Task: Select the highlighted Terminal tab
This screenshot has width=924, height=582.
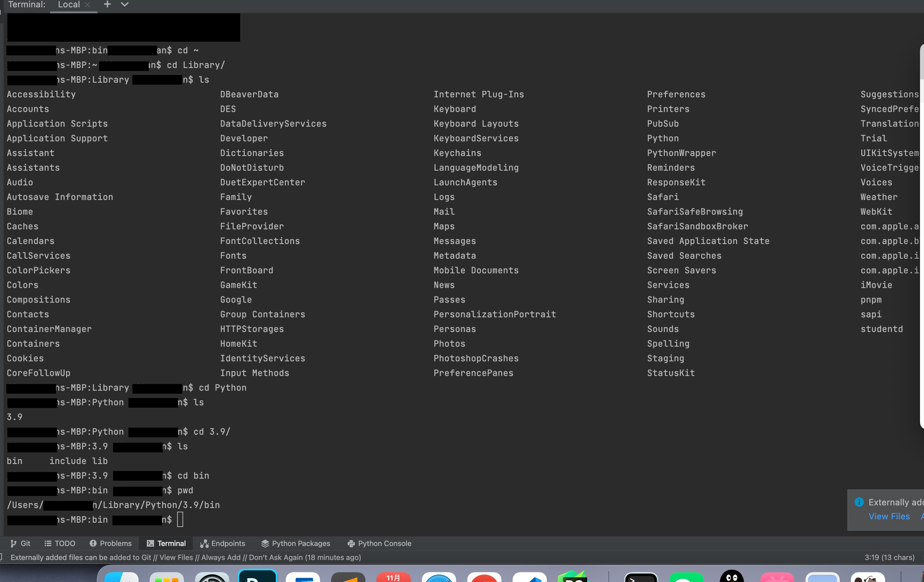Action: 171,543
